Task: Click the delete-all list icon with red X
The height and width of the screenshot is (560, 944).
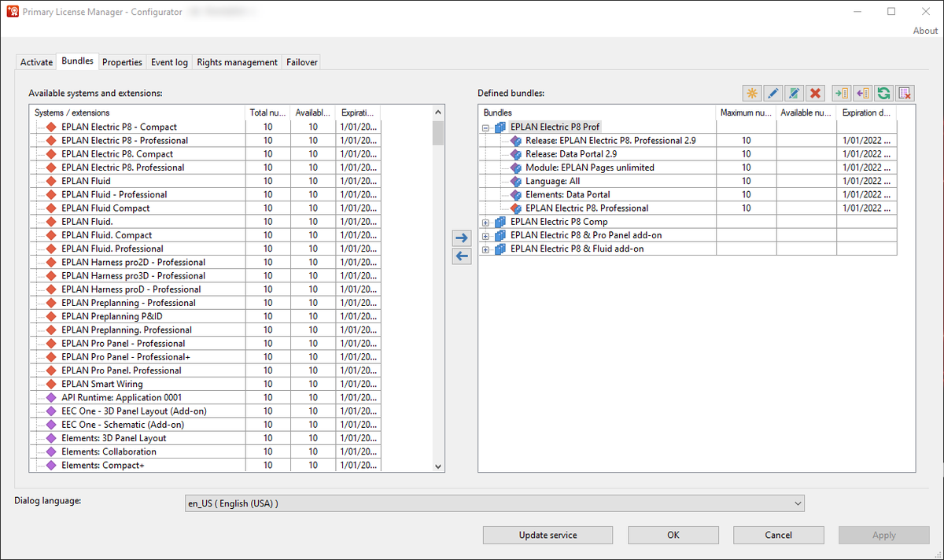Action: 905,94
